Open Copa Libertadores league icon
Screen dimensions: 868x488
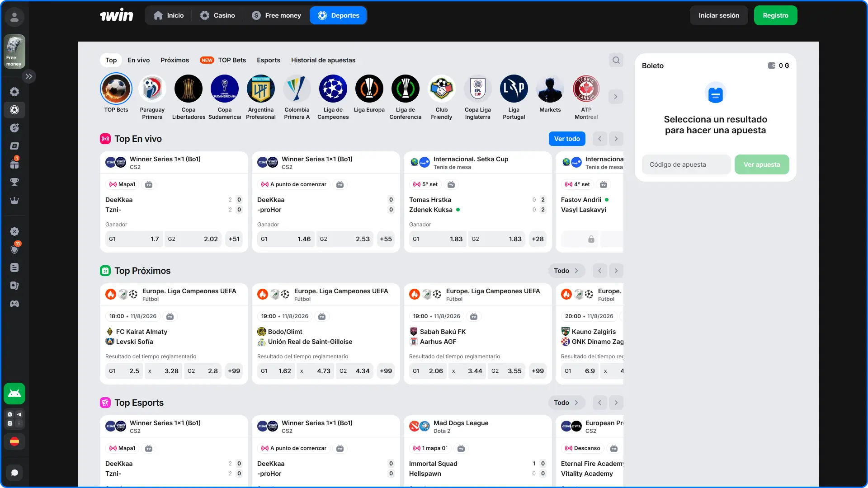[x=189, y=89]
